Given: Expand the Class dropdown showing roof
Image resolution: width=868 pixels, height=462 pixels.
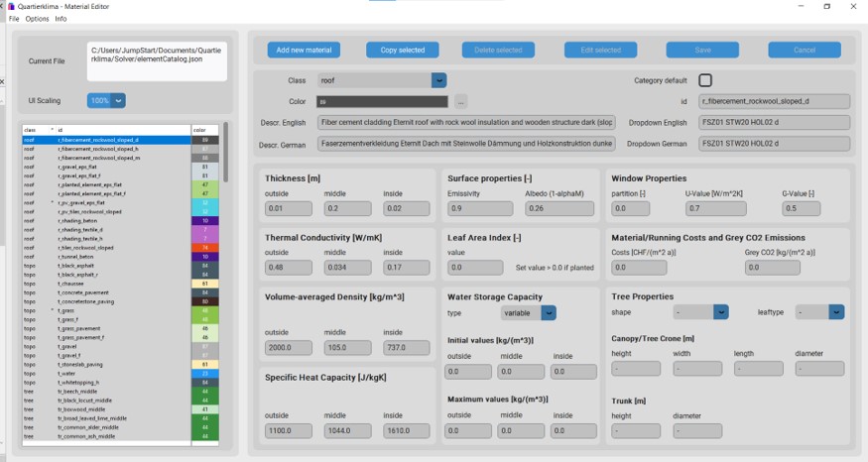Looking at the screenshot, I should (438, 80).
